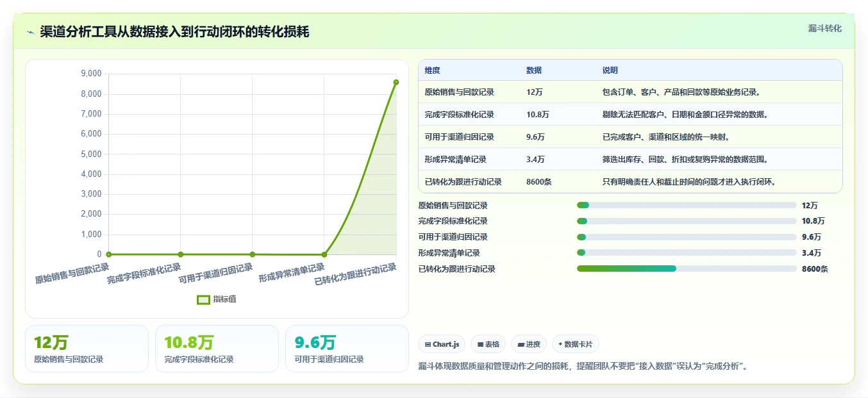Select table cell 原始销售与回款记录

459,92
